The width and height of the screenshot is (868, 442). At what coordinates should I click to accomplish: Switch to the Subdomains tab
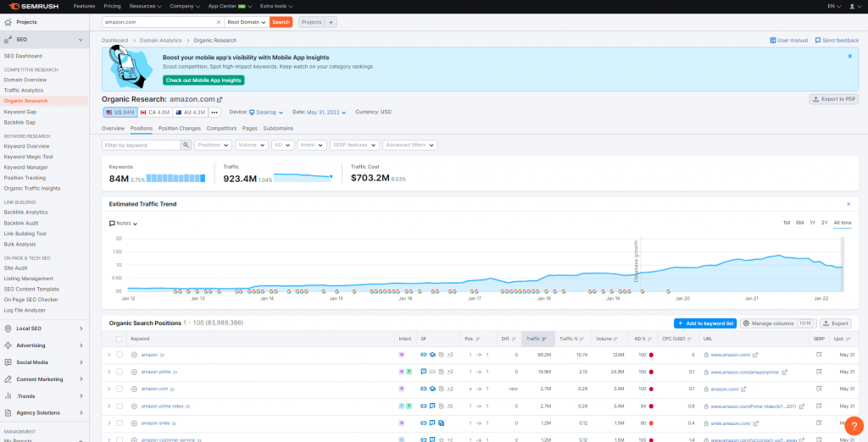pyautogui.click(x=278, y=129)
